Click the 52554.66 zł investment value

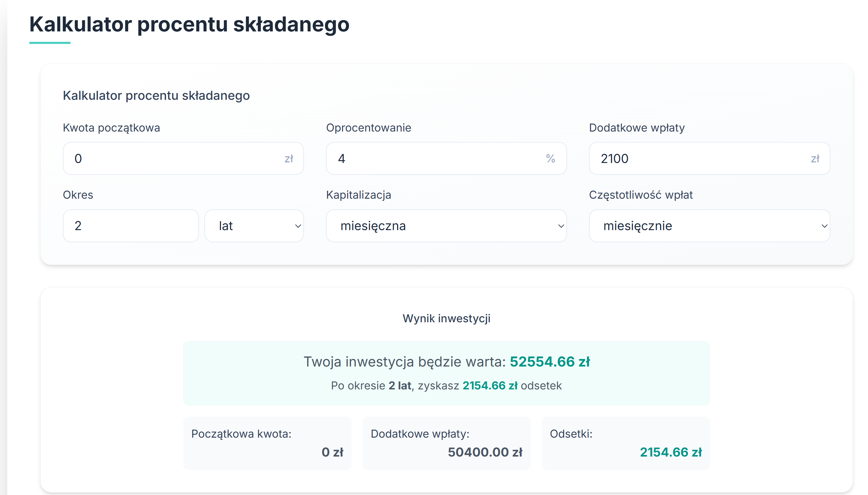point(549,361)
